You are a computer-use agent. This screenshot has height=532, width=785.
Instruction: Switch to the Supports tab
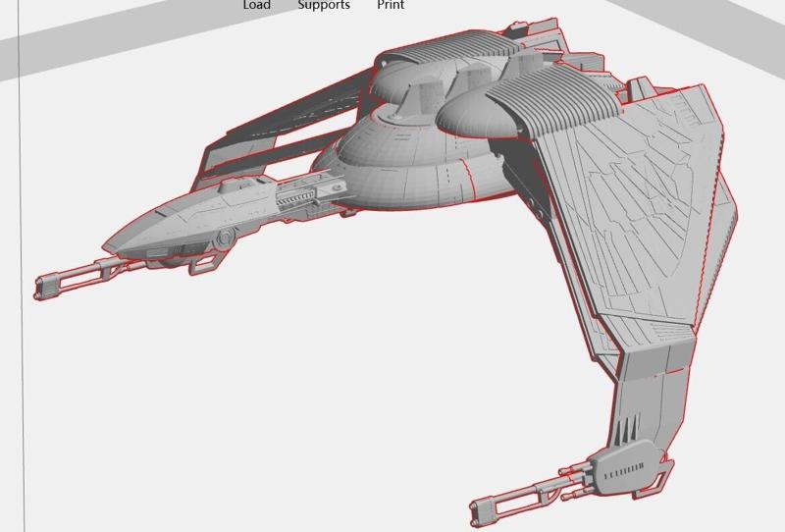click(324, 5)
